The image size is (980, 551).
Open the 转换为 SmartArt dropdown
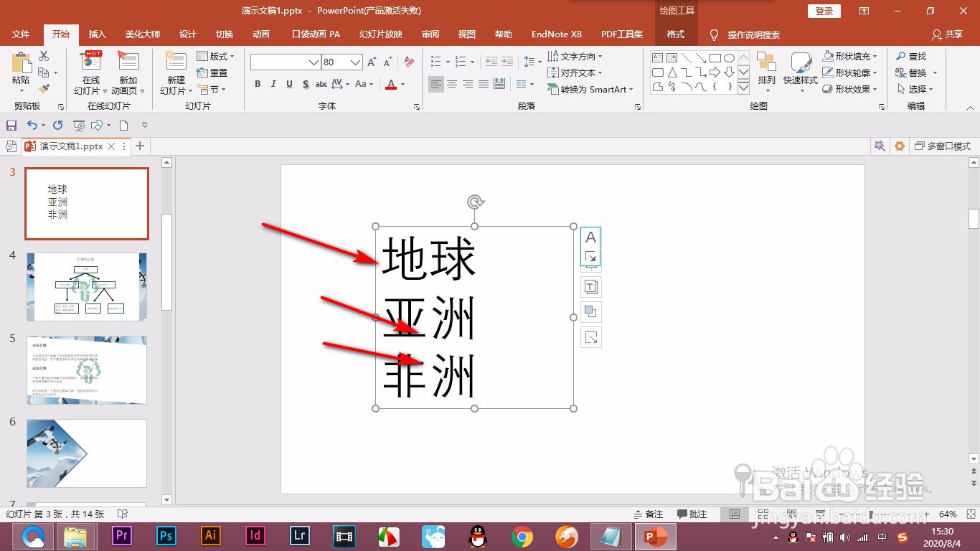tap(590, 89)
